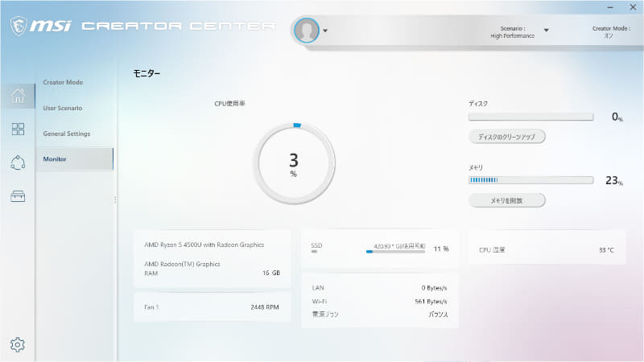The image size is (644, 362).
Task: Click the RAM 16 GB value
Action: [271, 273]
